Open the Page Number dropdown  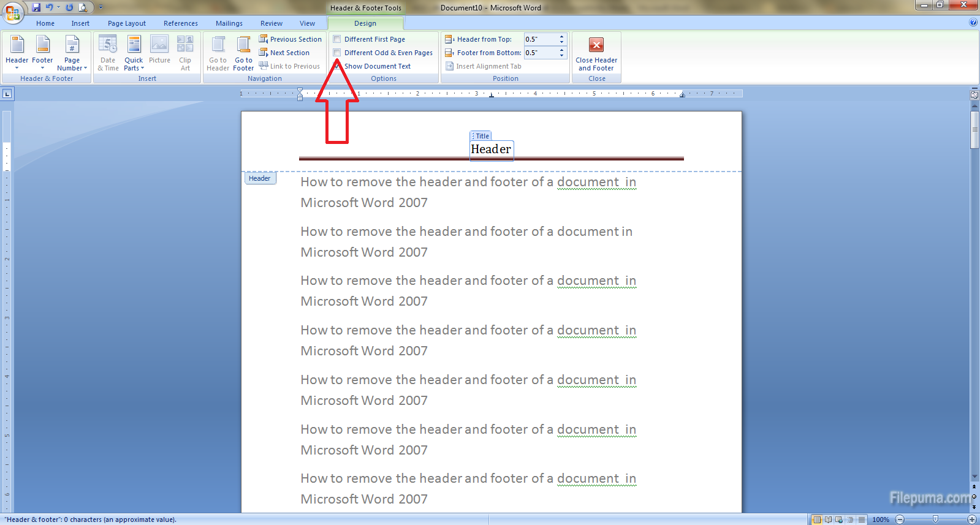coord(72,53)
